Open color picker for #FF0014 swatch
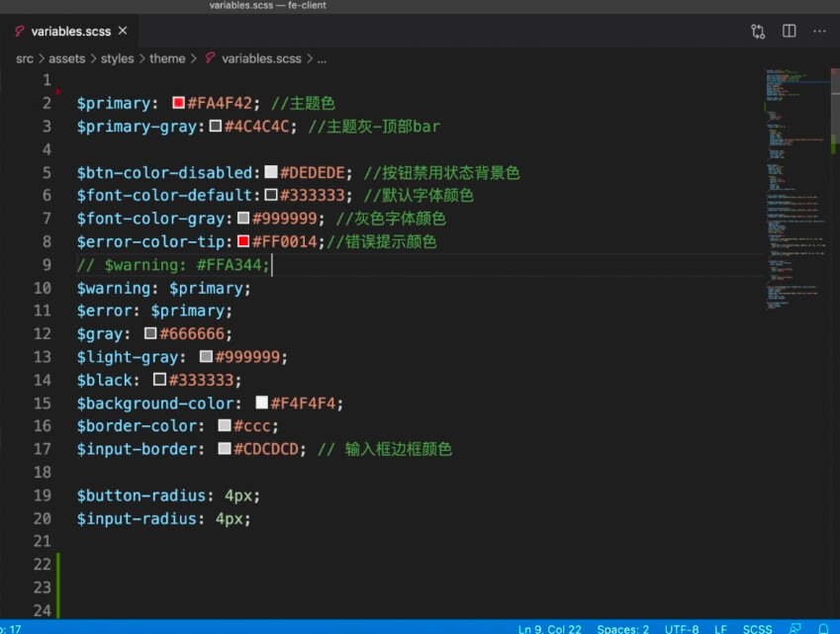Viewport: 840px width, 634px height. (243, 241)
